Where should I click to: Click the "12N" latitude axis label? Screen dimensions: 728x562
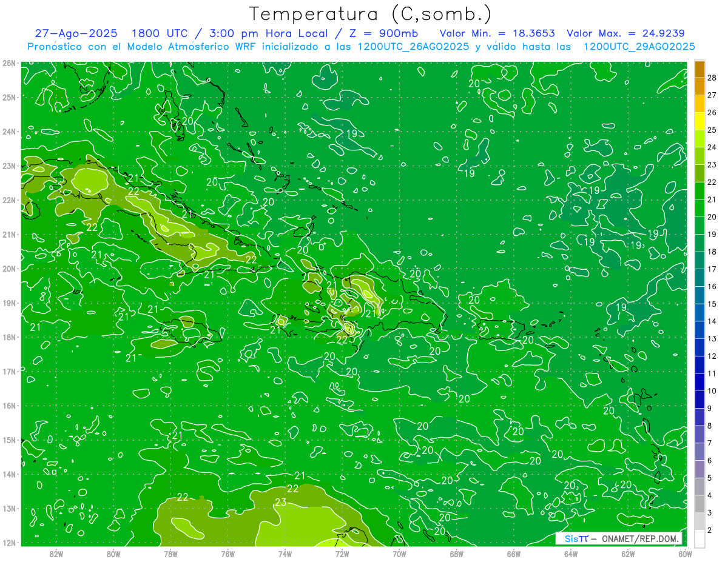pyautogui.click(x=8, y=543)
